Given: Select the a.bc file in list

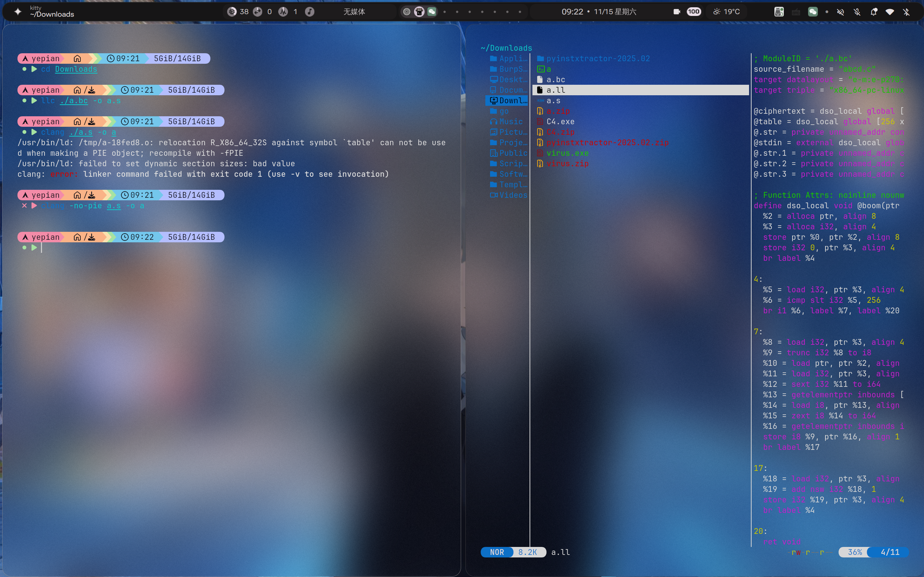Looking at the screenshot, I should click(556, 79).
